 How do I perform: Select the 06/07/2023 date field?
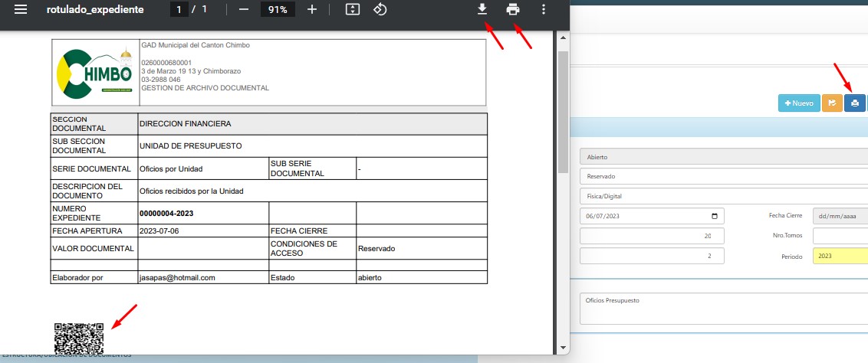pyautogui.click(x=652, y=216)
